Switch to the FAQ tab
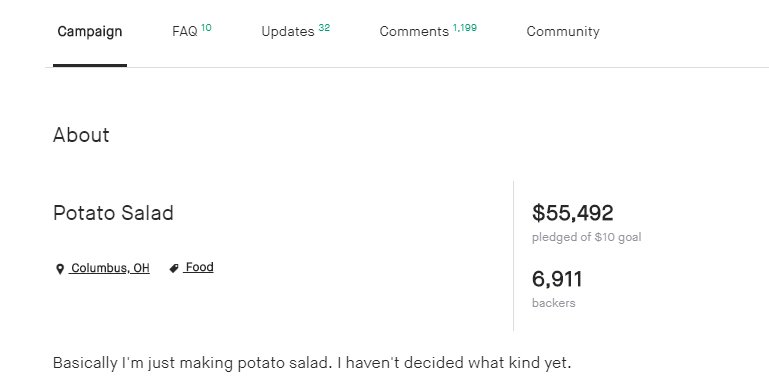Screen dimensions: 769x392 pyautogui.click(x=192, y=31)
